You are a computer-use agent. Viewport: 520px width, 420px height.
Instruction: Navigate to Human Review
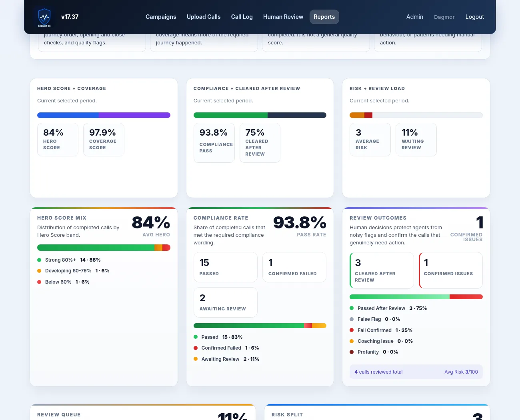283,17
